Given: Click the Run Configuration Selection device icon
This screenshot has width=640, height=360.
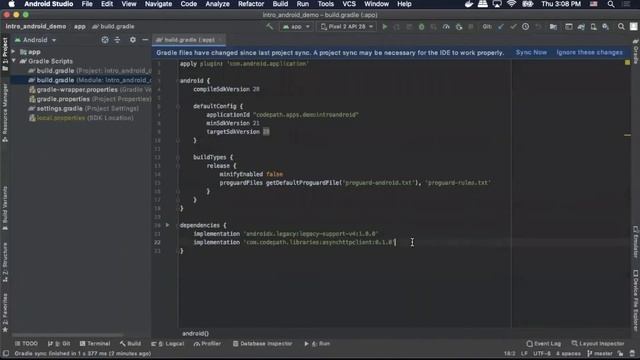Looking at the screenshot, I should tap(324, 27).
